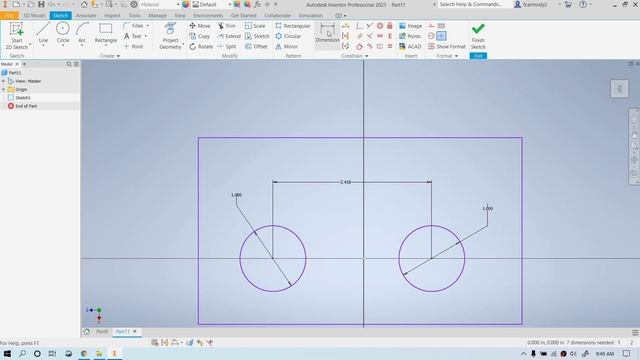Viewport: 640px width, 360px height.
Task: Open Windows taskbar search
Action: (22, 353)
